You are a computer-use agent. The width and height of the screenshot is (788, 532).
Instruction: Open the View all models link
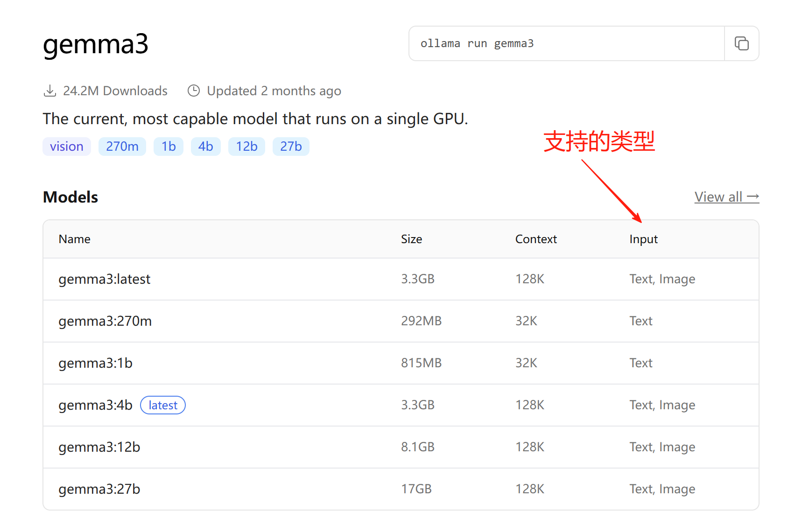[x=727, y=197]
